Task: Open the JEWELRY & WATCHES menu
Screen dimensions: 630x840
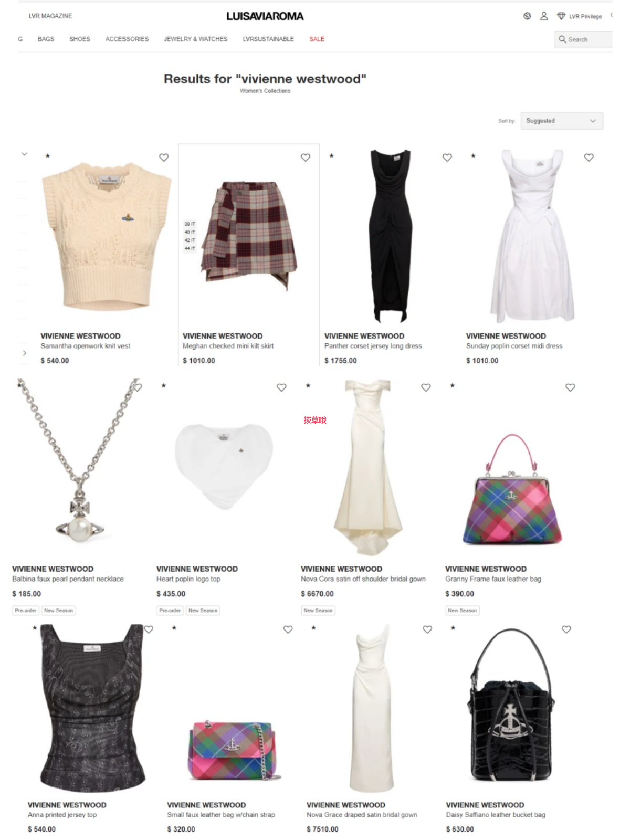Action: pyautogui.click(x=195, y=39)
